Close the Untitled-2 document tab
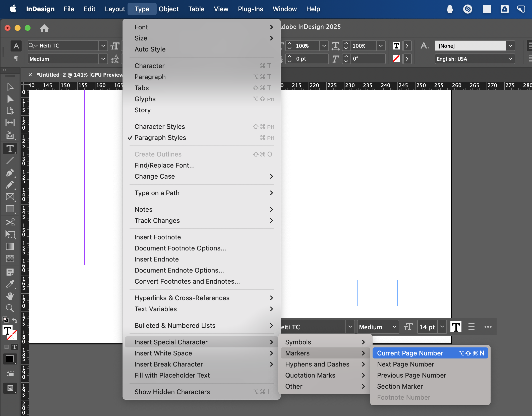 click(30, 75)
